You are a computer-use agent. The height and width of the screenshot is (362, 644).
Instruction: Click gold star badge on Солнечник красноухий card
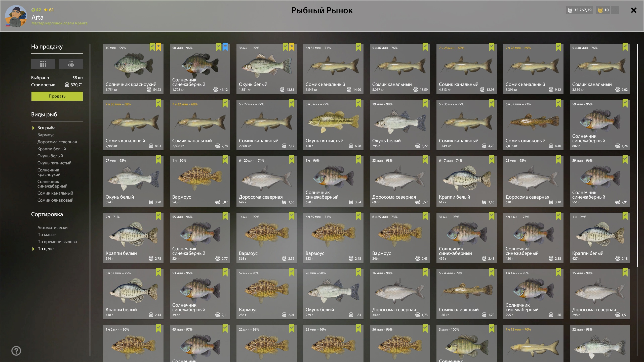(158, 47)
